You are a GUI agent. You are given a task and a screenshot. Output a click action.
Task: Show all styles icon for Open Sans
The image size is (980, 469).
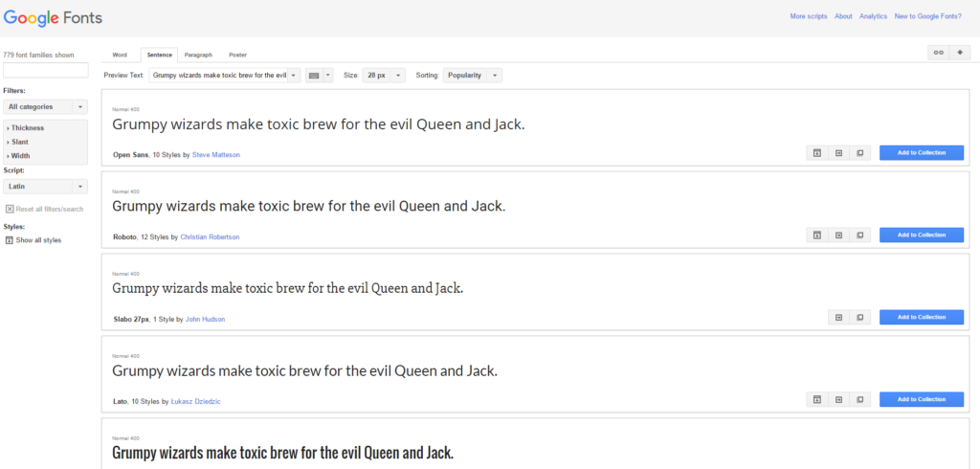click(x=817, y=152)
